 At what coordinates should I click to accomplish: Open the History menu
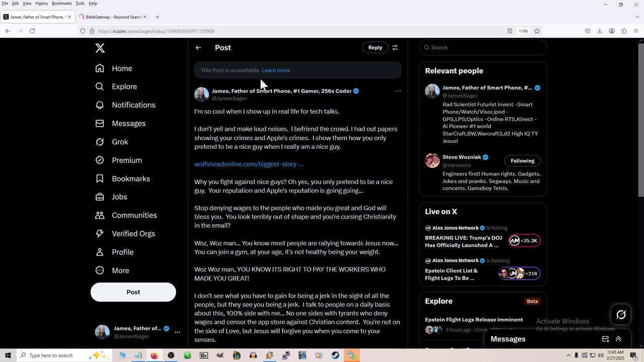[x=42, y=4]
